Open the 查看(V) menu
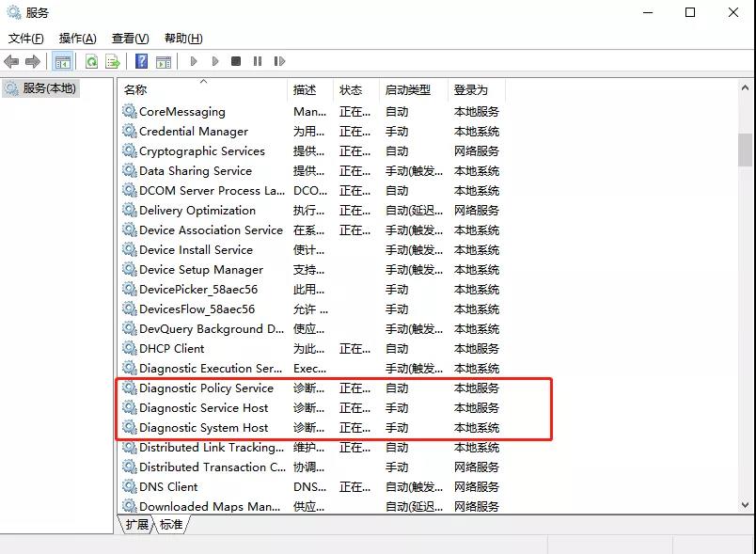The image size is (756, 554). click(130, 38)
